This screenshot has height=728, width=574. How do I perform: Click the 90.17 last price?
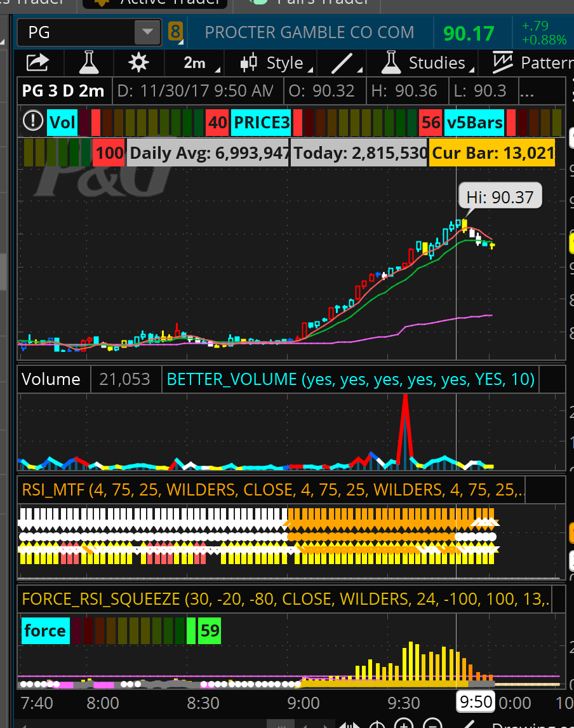coord(469,34)
